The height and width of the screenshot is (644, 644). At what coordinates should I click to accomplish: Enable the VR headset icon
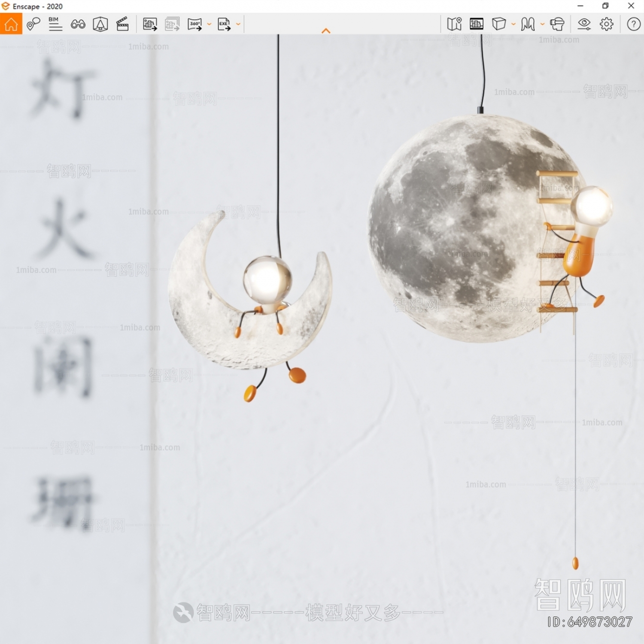tap(557, 24)
